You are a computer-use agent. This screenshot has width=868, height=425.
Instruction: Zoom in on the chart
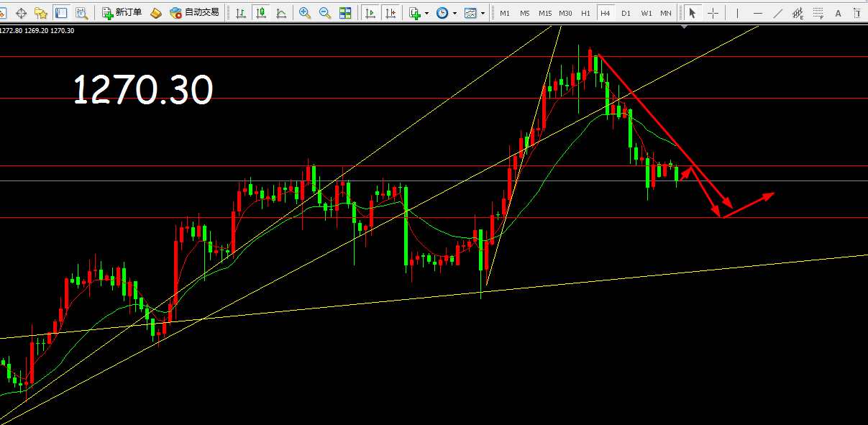(305, 13)
